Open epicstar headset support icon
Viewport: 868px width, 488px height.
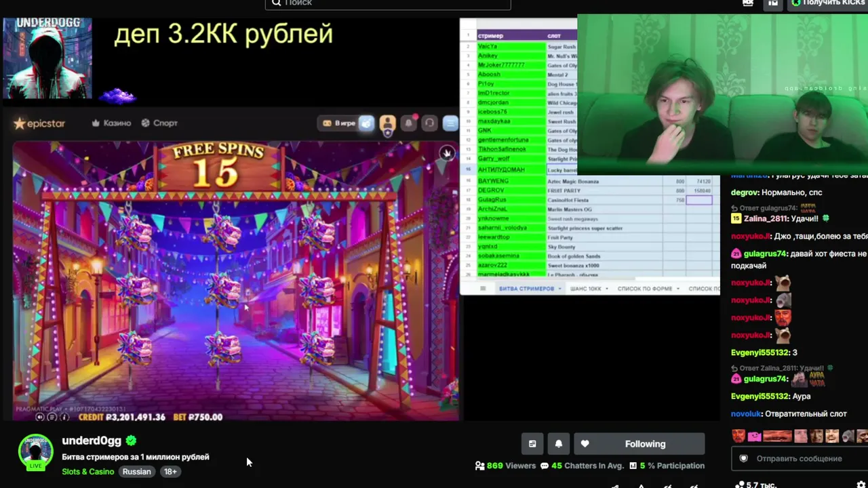pyautogui.click(x=429, y=123)
